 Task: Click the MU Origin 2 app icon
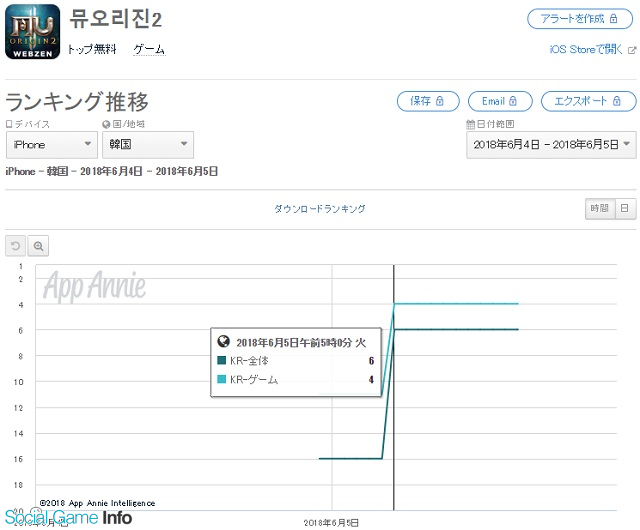32,32
